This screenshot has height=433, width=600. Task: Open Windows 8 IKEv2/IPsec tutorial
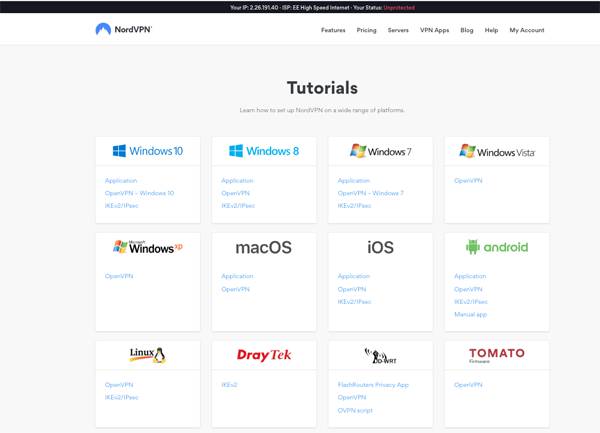pyautogui.click(x=238, y=206)
